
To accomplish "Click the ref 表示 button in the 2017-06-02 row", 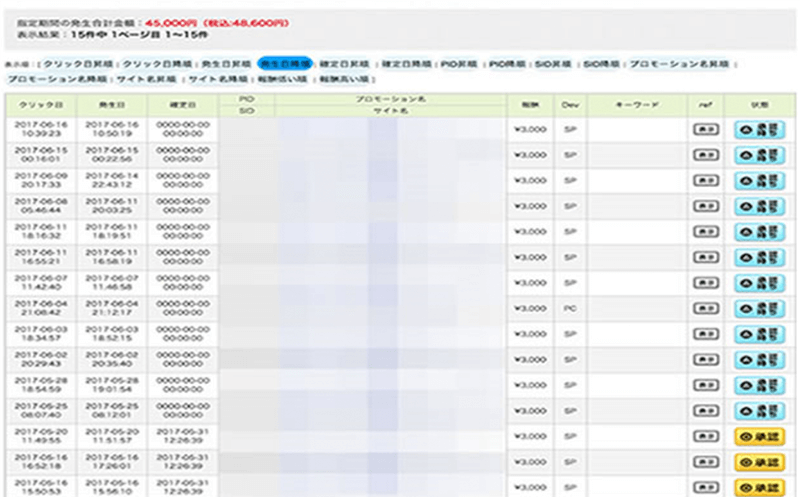I will point(705,360).
